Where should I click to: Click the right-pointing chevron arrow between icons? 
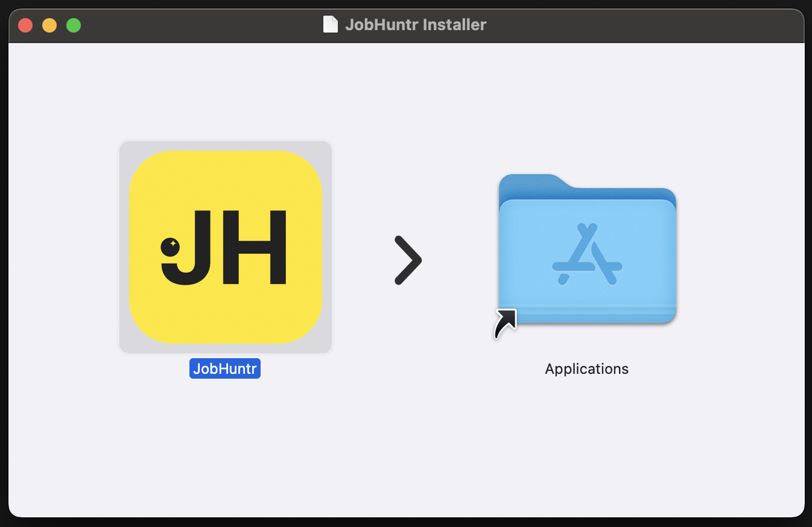tap(408, 260)
